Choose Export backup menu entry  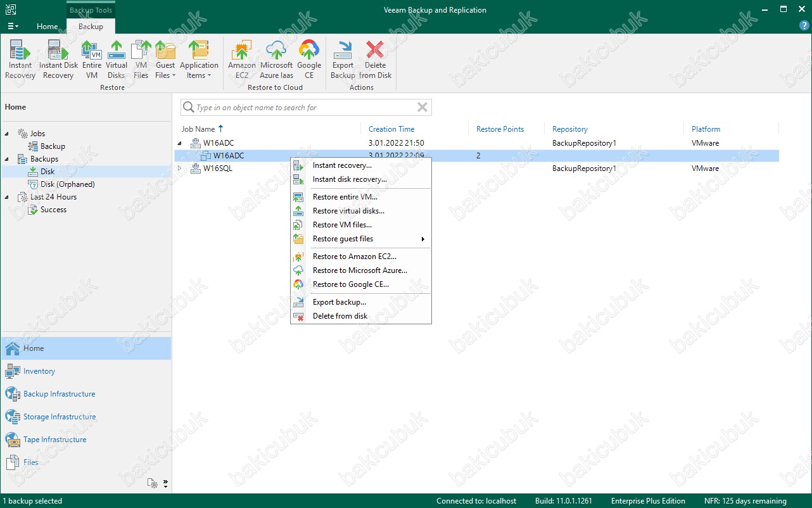[361, 302]
